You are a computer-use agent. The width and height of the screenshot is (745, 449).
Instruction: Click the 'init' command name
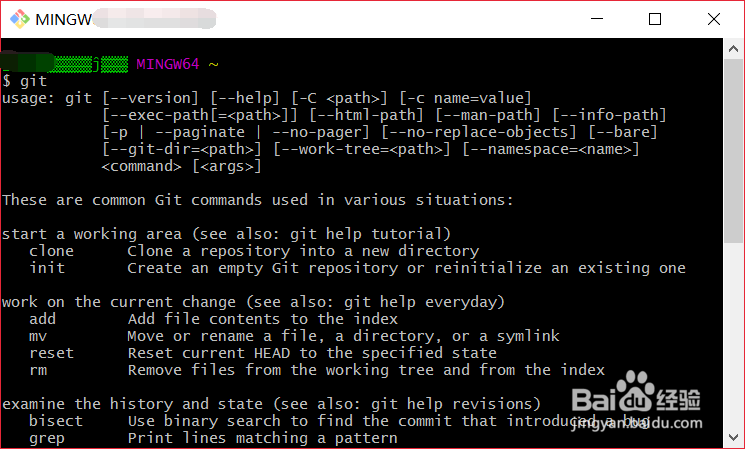[47, 268]
